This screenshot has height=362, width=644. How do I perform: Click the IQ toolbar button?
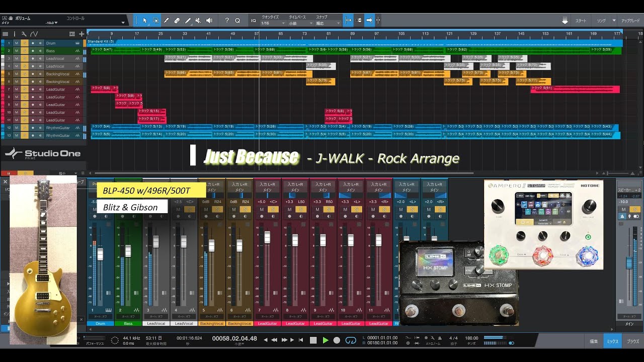(x=253, y=21)
